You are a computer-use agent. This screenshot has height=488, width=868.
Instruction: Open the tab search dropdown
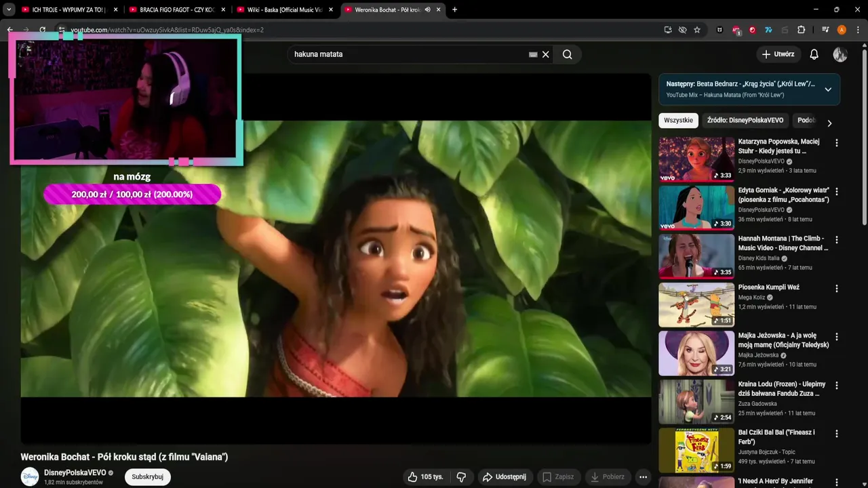coord(9,9)
